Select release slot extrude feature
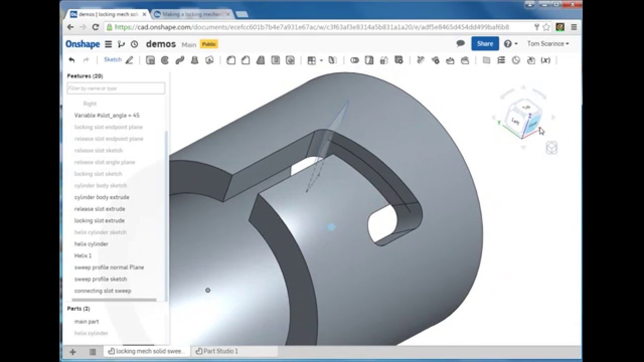Viewport: 644px width, 362px height. (100, 209)
